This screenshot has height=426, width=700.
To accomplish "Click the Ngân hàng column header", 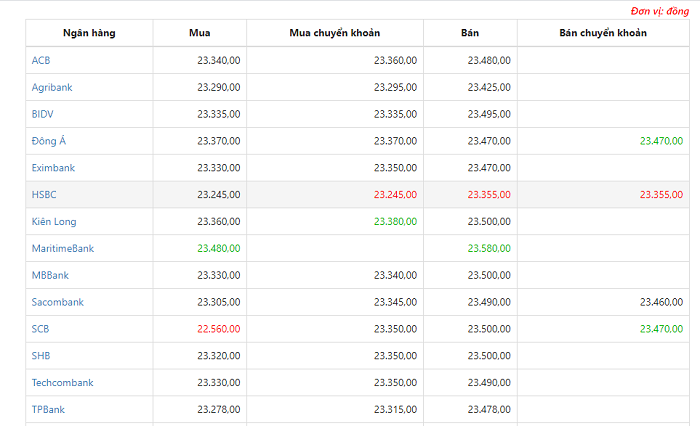I will (89, 33).
